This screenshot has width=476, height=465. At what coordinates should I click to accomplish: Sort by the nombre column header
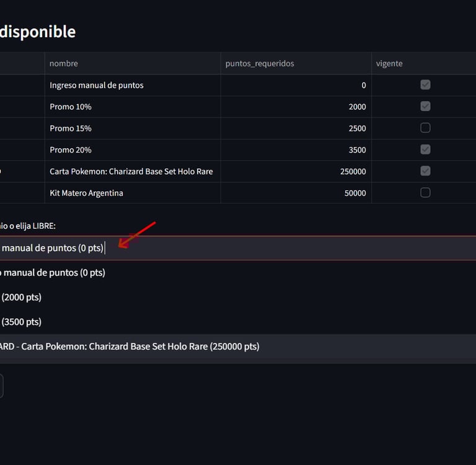[64, 63]
